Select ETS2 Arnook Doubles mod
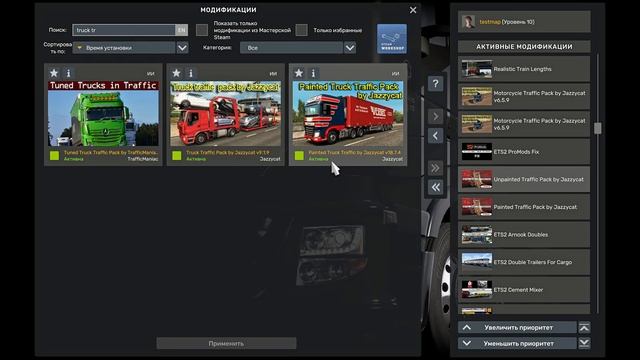This screenshot has height=360, width=640. (524, 235)
